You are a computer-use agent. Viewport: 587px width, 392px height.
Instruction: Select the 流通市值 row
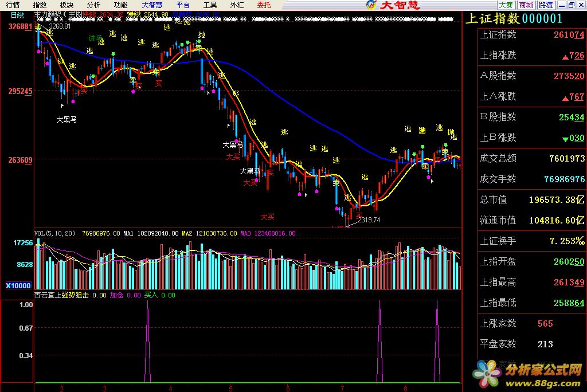[x=531, y=220]
